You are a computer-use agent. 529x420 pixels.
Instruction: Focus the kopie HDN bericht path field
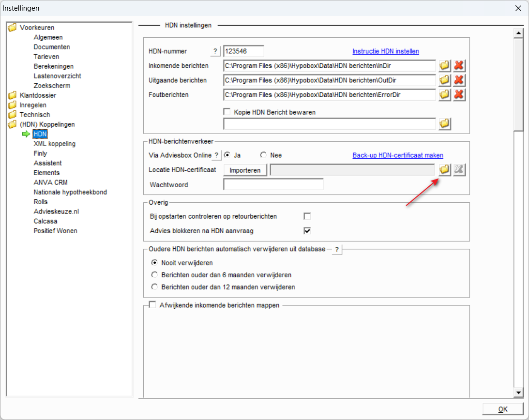330,124
